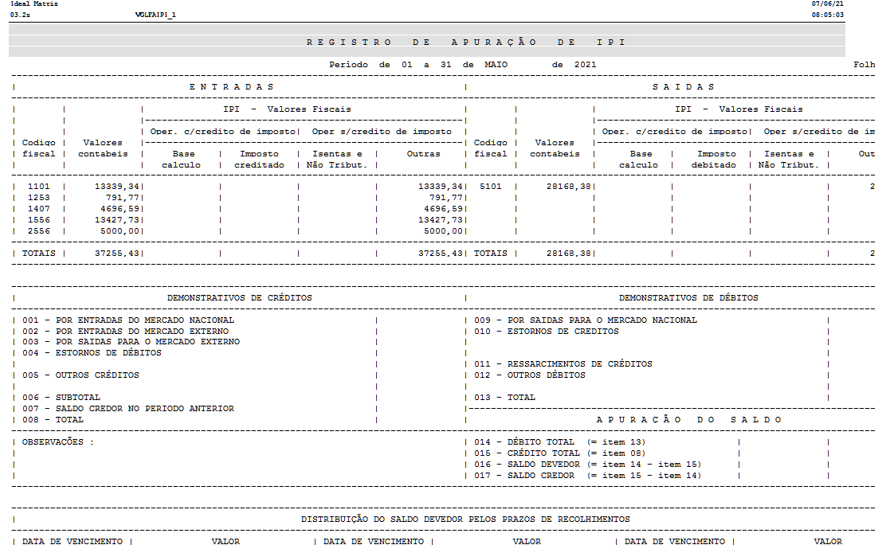
Task: Select item 012 - Outros débitos
Action: point(530,375)
